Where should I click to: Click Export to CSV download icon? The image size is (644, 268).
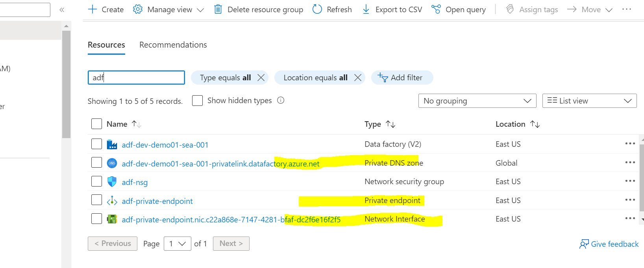(x=366, y=9)
